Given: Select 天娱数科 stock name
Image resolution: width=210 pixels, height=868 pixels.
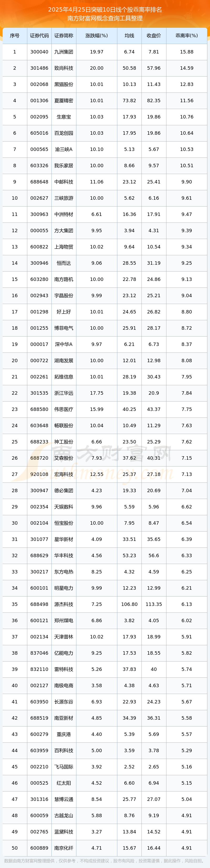Looking at the screenshot, I should 64,507.
